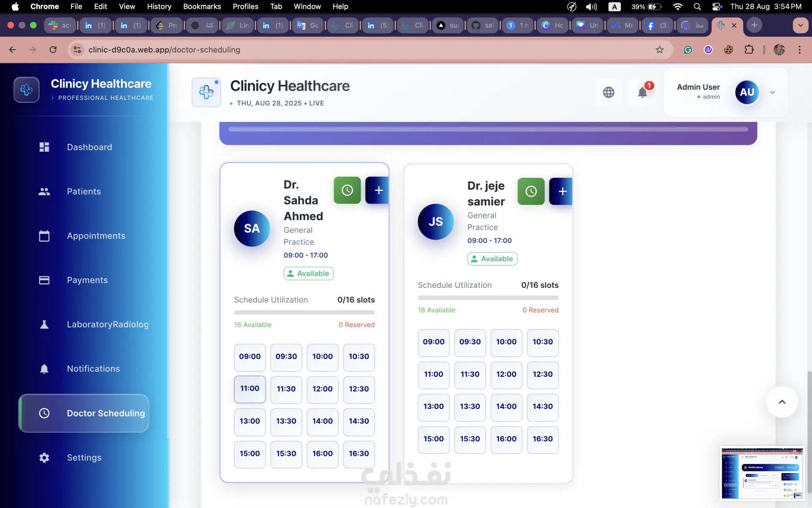Expand the Admin User account dropdown
The width and height of the screenshot is (812, 508).
click(772, 92)
